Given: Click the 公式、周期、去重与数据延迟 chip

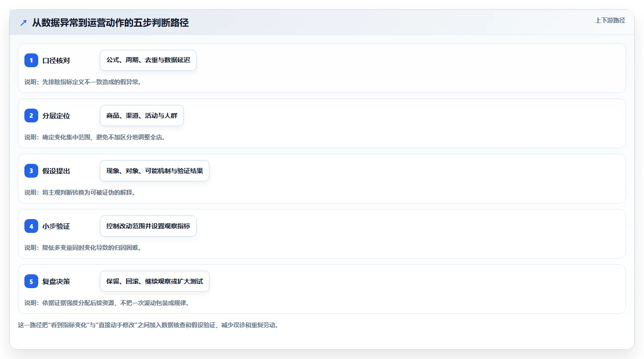Looking at the screenshot, I should point(148,60).
